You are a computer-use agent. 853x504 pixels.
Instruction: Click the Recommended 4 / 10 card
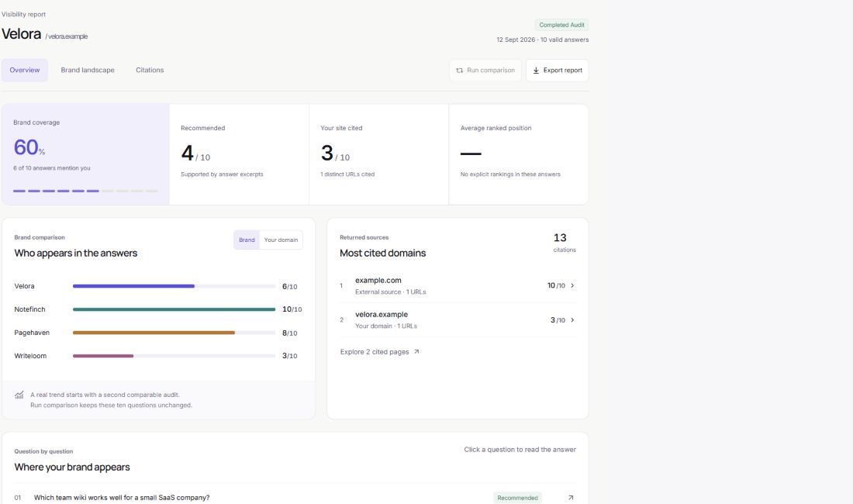(240, 154)
